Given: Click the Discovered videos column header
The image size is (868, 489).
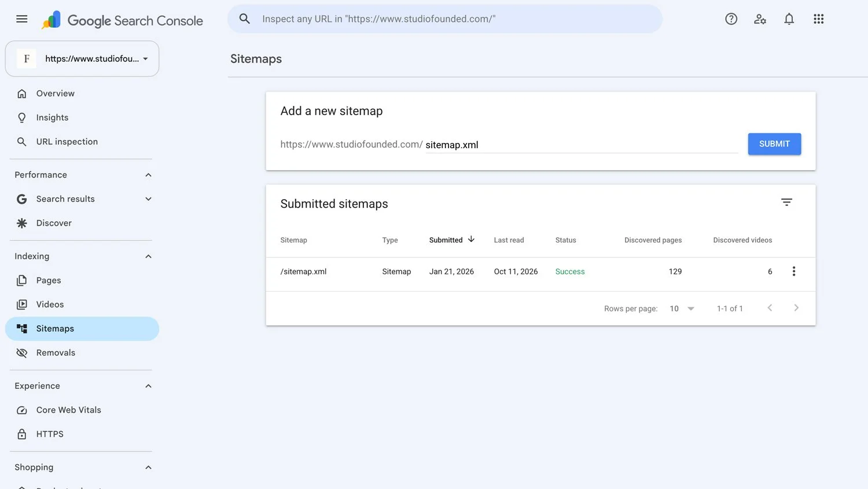Looking at the screenshot, I should [x=742, y=240].
